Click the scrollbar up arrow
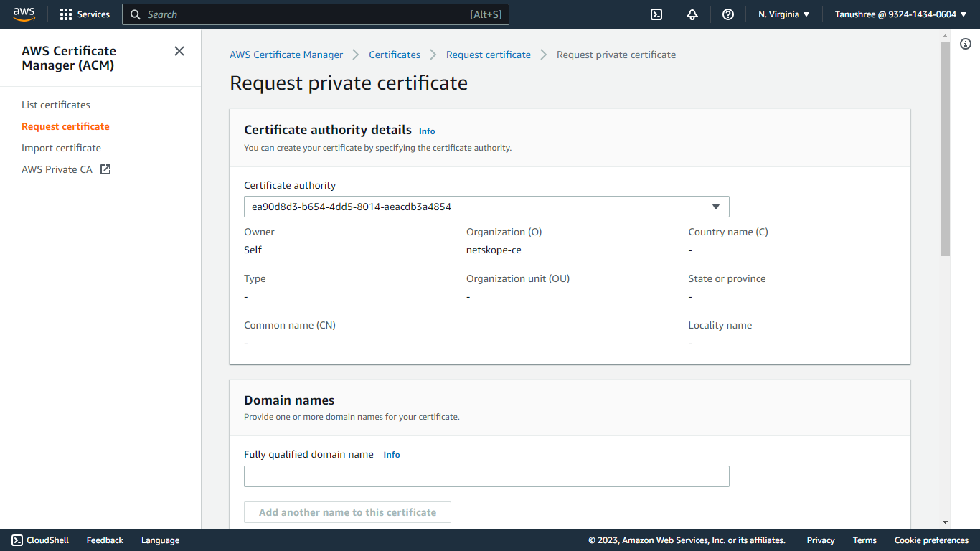 point(945,35)
